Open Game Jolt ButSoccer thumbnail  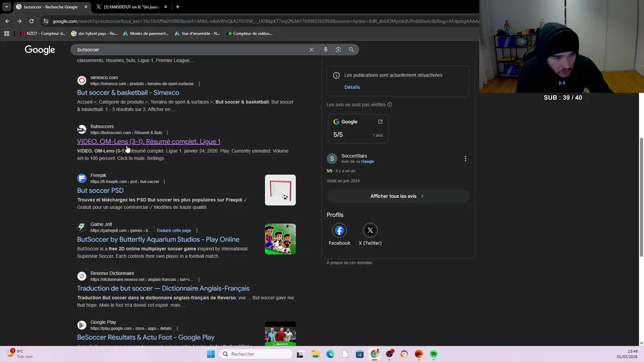pyautogui.click(x=280, y=239)
